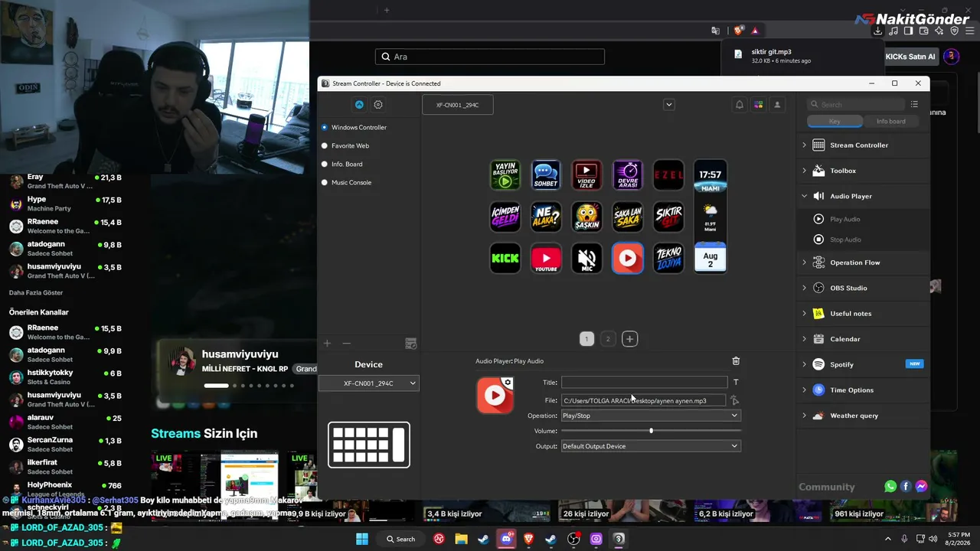Click the DEVRE ARASI timer key
The image size is (980, 551).
pos(628,174)
